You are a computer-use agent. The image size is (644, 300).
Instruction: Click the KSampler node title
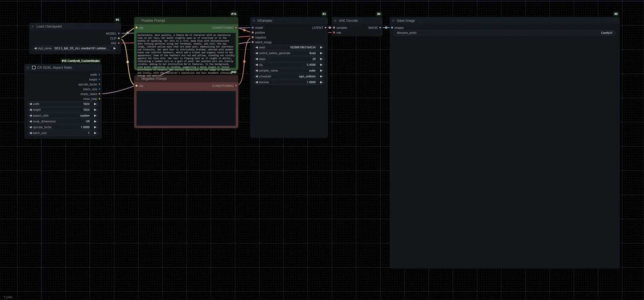[x=265, y=21]
